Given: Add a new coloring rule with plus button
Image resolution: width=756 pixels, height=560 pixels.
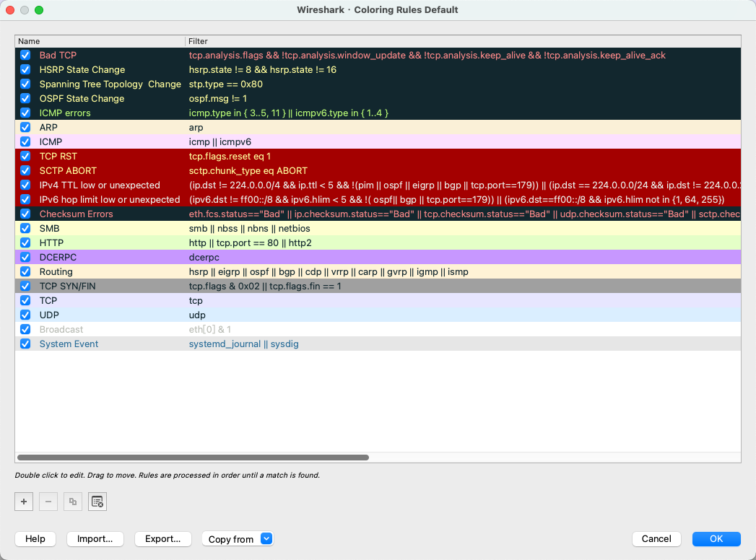Looking at the screenshot, I should (x=24, y=502).
